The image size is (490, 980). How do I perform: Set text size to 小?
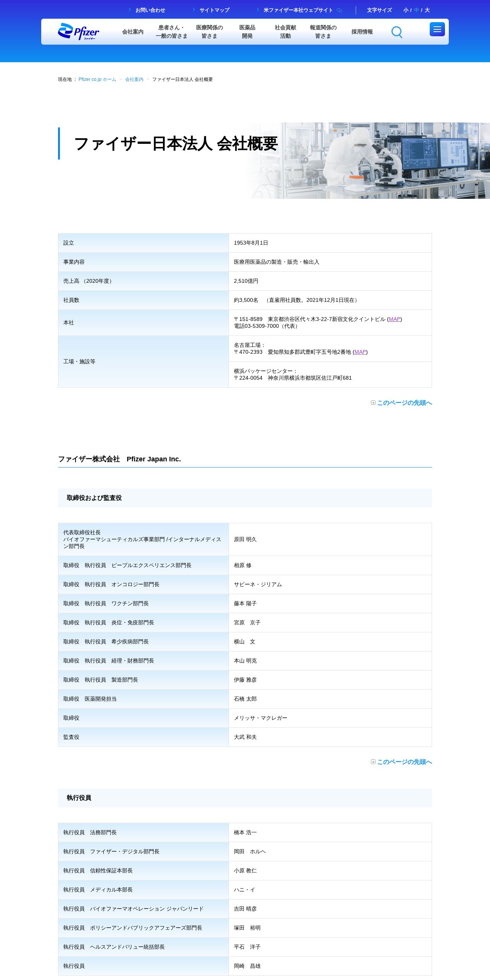coord(406,10)
